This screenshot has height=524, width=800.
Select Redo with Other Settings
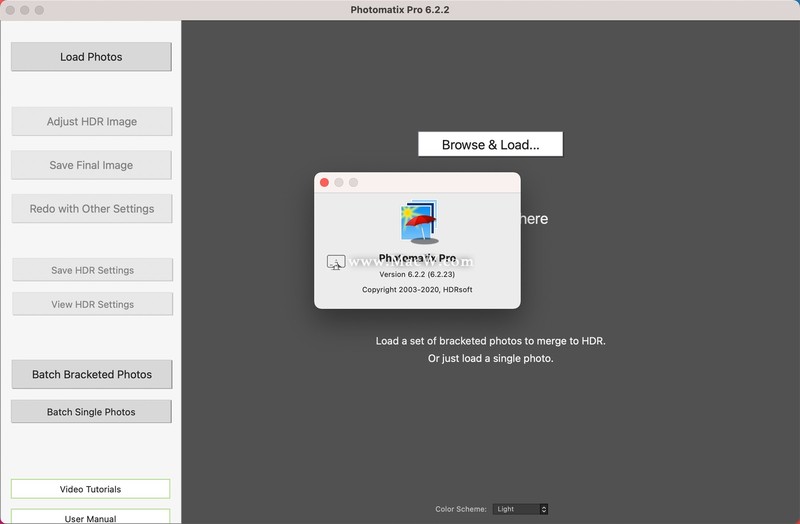coord(92,209)
